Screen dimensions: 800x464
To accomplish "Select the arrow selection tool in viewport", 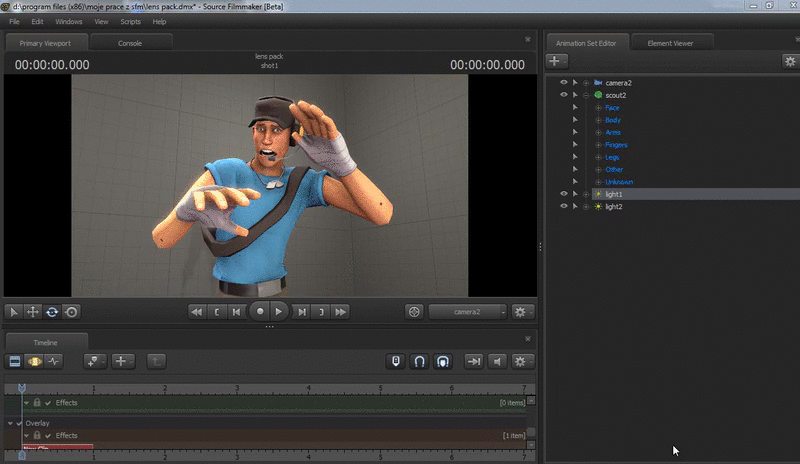I will tap(14, 312).
